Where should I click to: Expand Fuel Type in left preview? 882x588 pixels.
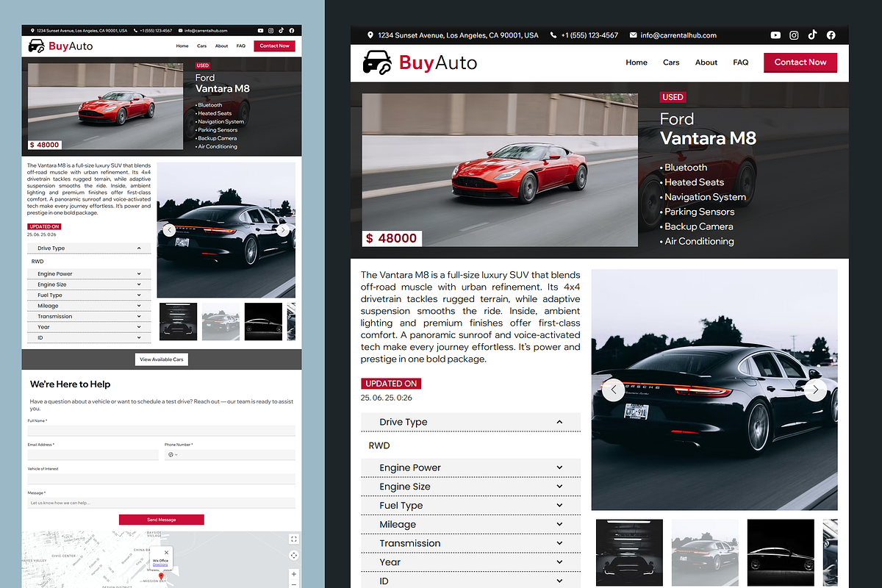click(89, 295)
